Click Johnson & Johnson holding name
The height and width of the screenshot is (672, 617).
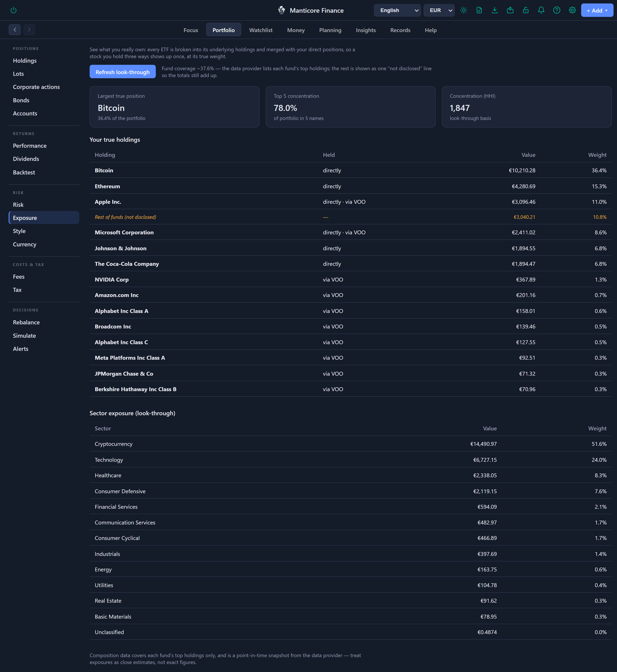(120, 248)
